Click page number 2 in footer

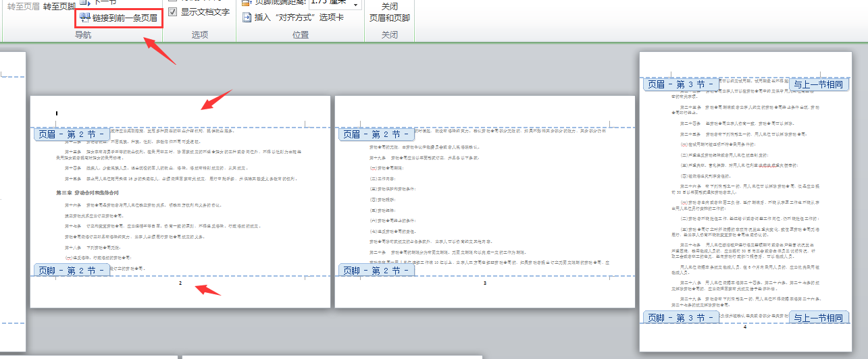(x=180, y=283)
